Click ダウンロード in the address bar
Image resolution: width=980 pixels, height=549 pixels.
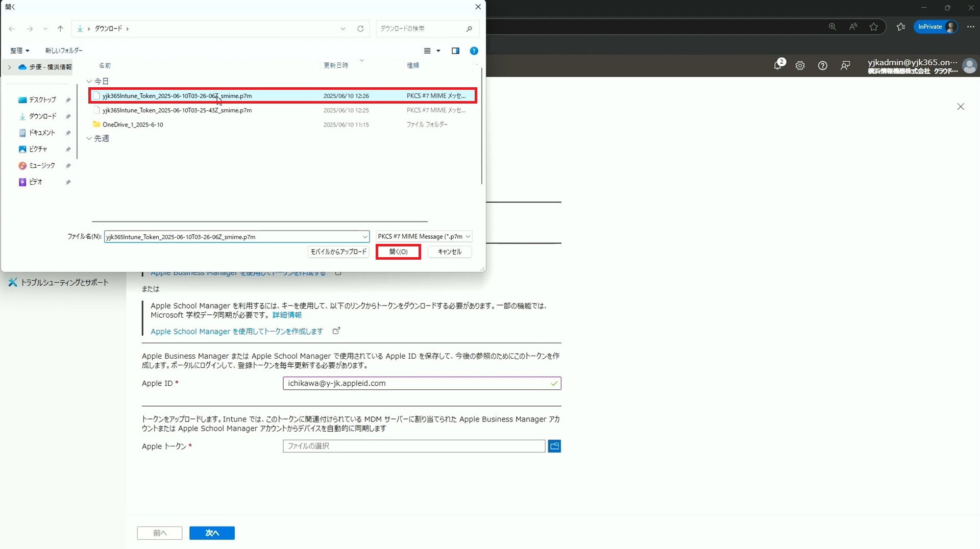pos(108,29)
